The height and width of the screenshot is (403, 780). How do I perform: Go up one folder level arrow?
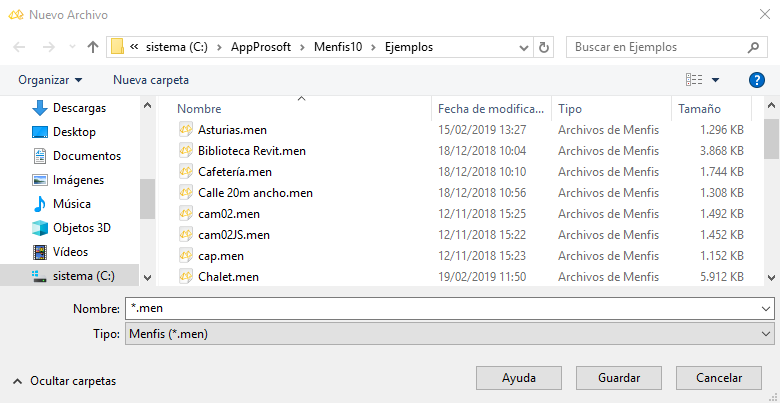tap(93, 47)
